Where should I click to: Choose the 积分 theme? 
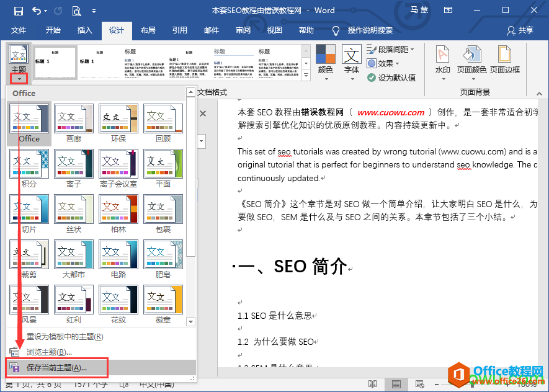coord(29,169)
